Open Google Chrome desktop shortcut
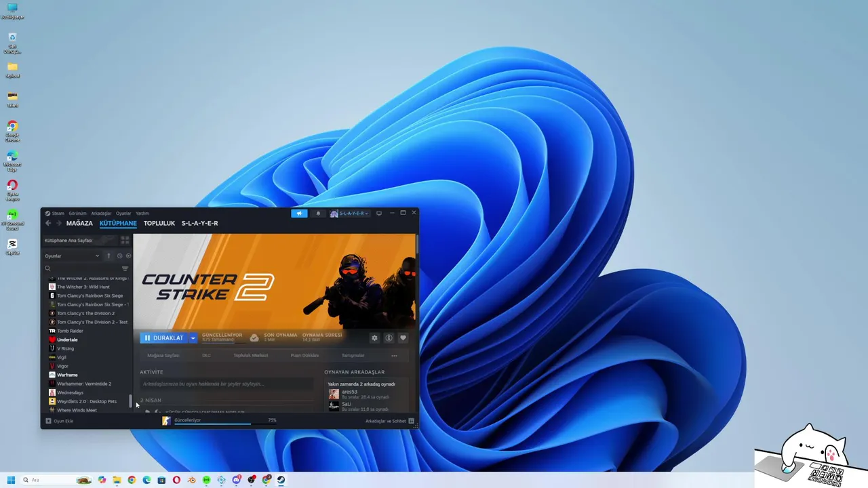This screenshot has width=868, height=488. (12, 129)
